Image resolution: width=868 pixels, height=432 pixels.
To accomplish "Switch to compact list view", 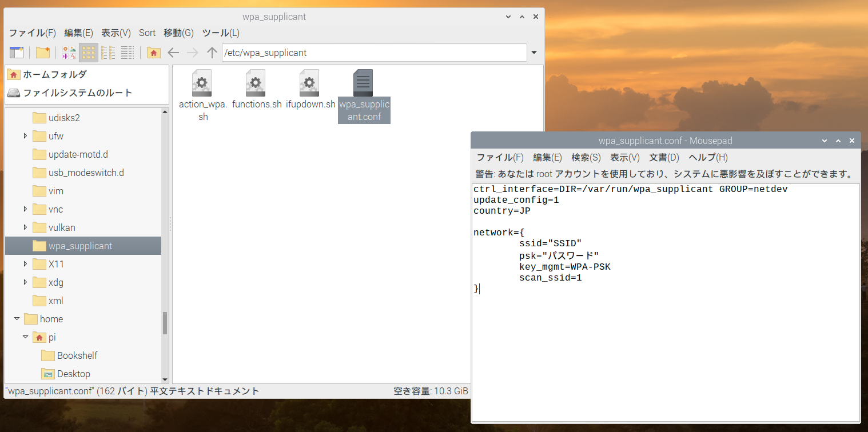I will 108,53.
